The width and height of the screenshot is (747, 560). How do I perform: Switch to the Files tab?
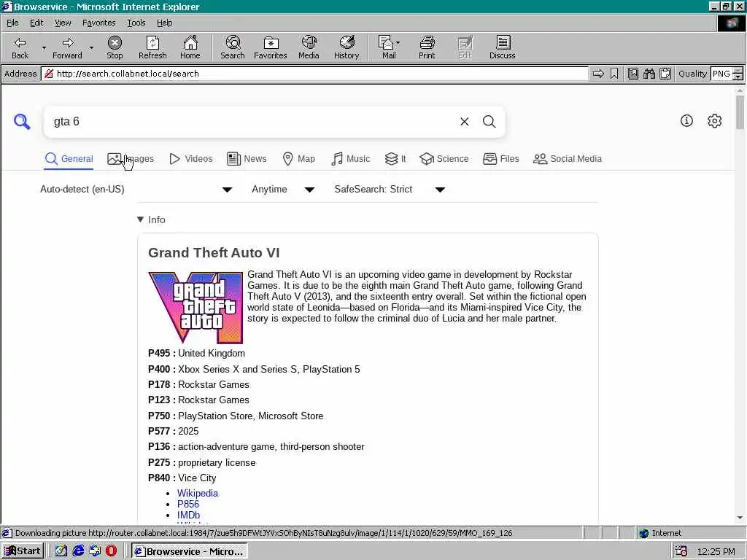coord(500,159)
